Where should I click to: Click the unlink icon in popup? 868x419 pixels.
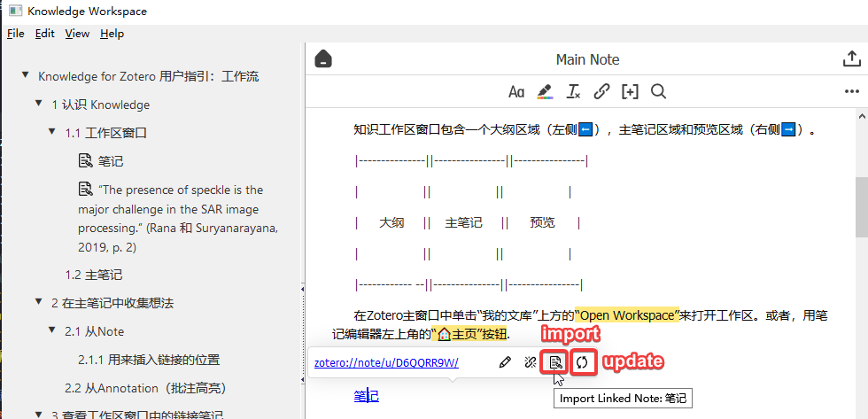(530, 362)
